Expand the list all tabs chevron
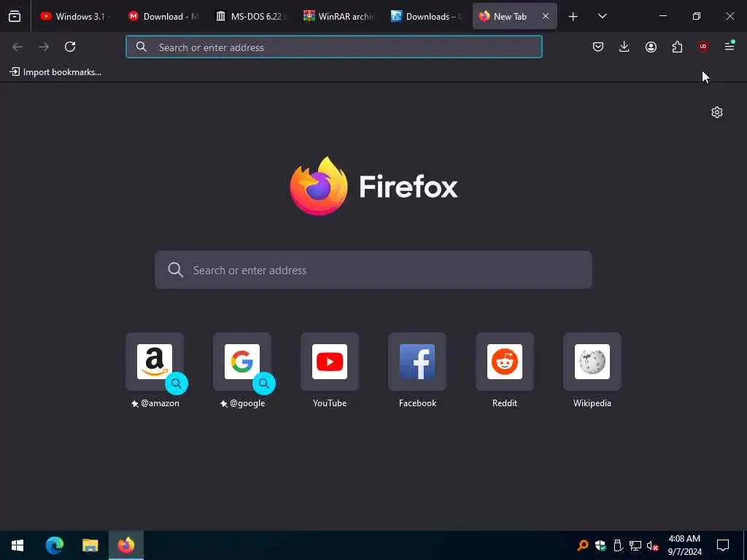The height and width of the screenshot is (560, 747). [x=602, y=16]
